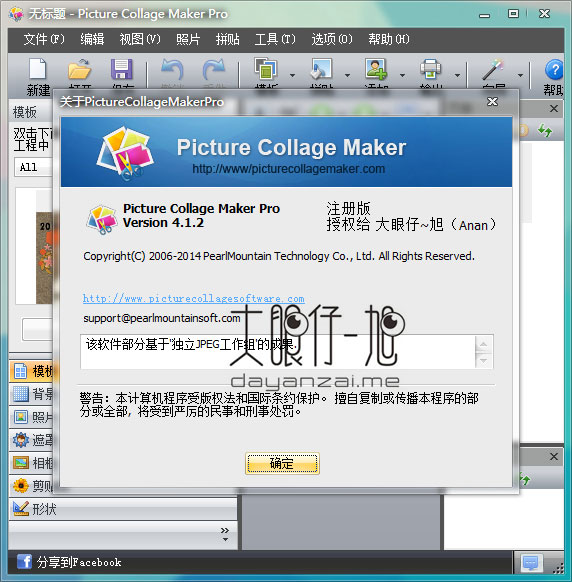Select the 模板 sidebar tab icon

pos(20,371)
